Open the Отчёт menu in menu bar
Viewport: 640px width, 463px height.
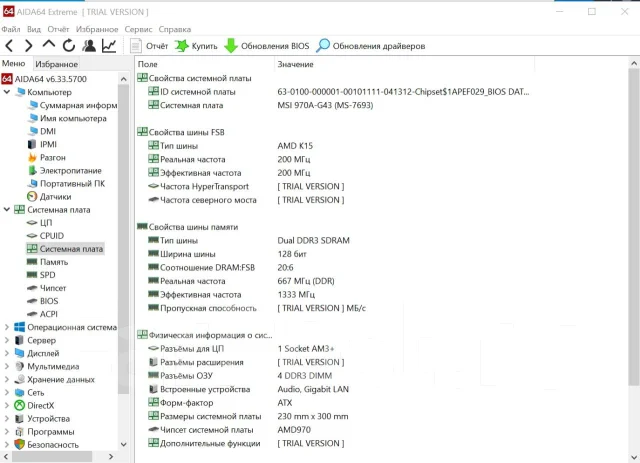pos(58,29)
